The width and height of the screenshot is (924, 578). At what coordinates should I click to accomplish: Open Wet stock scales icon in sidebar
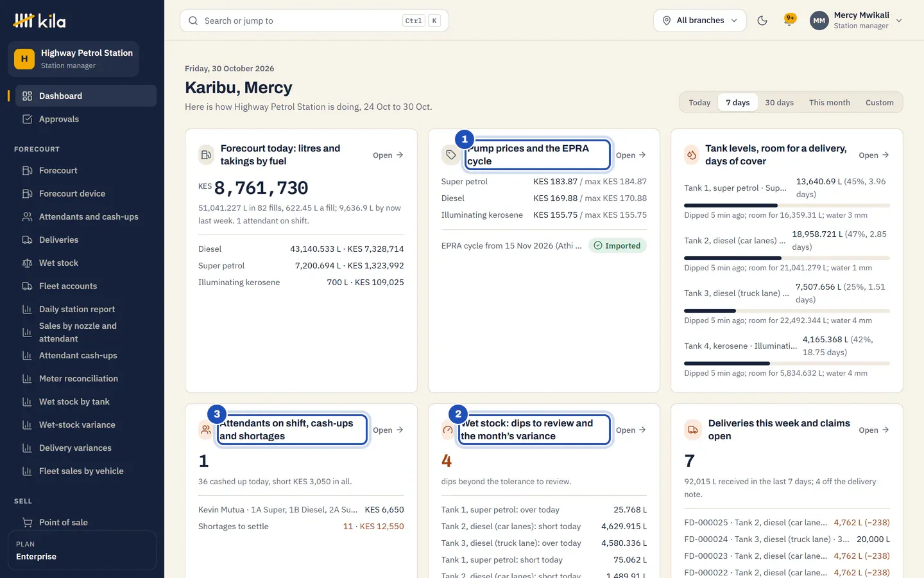(27, 263)
